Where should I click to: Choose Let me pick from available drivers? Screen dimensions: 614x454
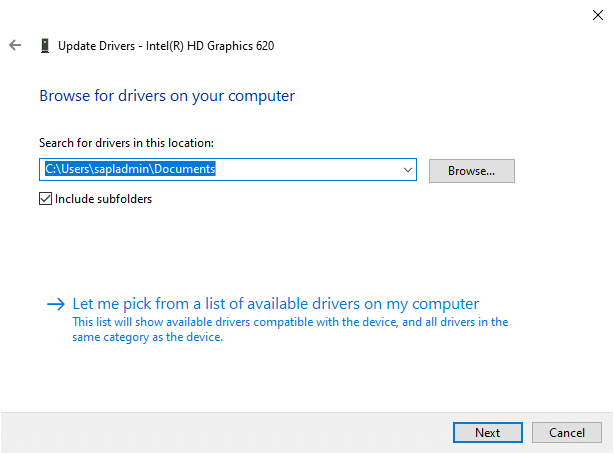point(276,304)
